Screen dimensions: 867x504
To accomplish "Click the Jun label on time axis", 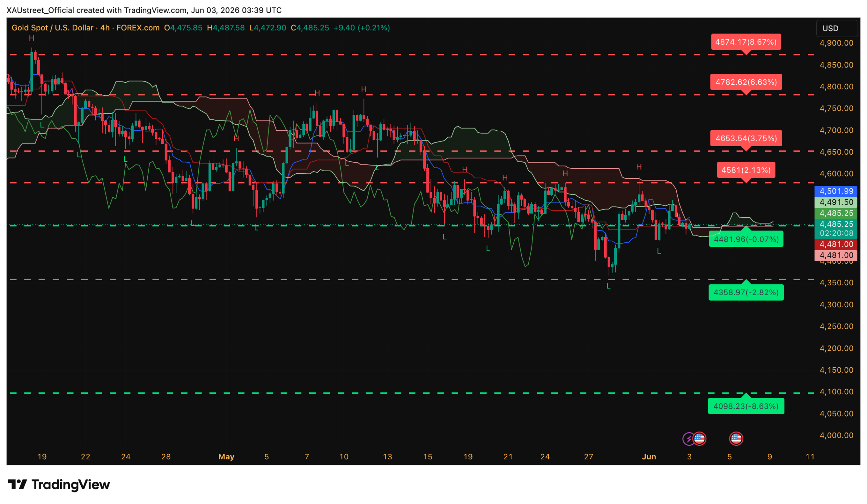I will pyautogui.click(x=649, y=457).
